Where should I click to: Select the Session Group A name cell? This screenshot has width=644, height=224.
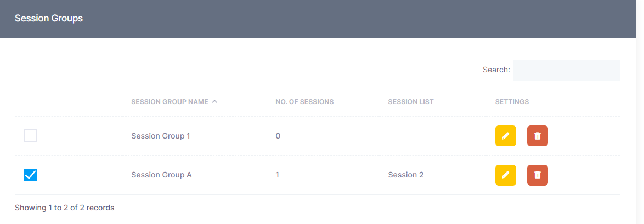pyautogui.click(x=161, y=175)
